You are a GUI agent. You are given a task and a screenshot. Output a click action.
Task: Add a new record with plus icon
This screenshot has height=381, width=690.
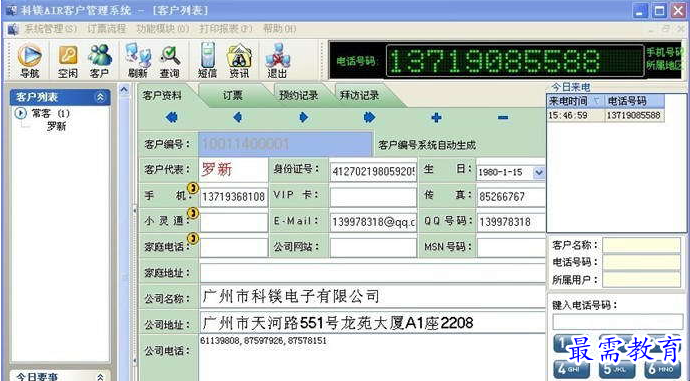[436, 117]
